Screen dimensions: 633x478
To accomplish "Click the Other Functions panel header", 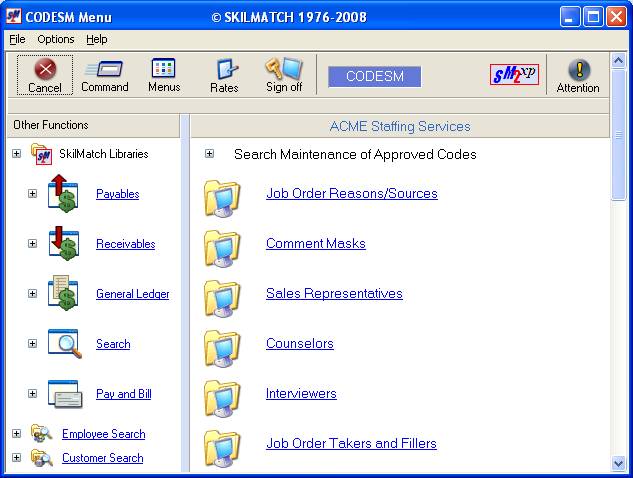I will [93, 125].
